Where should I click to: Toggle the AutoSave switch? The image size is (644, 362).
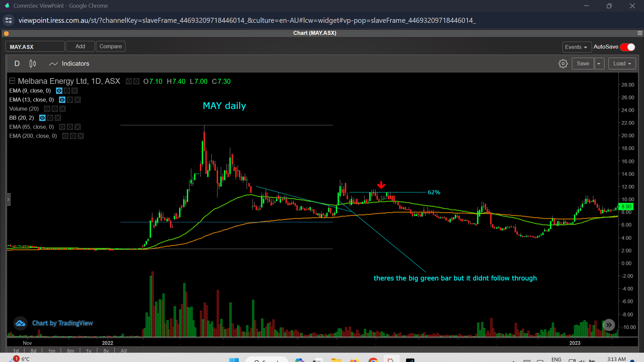pos(628,47)
